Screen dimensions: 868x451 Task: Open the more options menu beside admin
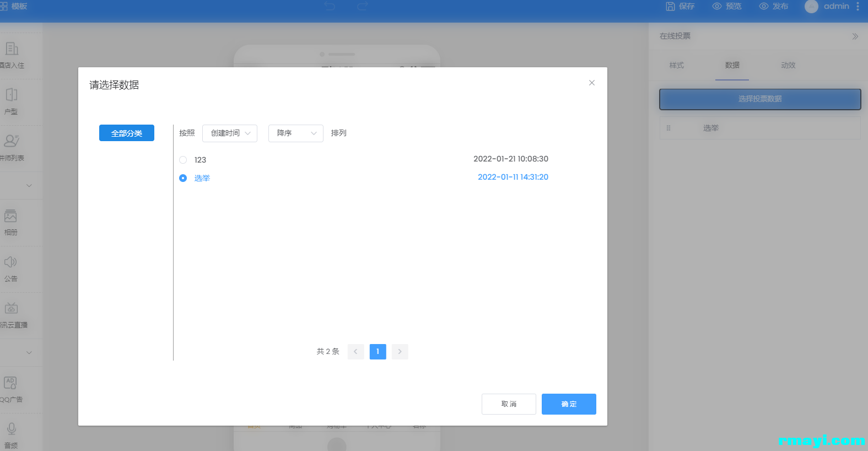858,7
